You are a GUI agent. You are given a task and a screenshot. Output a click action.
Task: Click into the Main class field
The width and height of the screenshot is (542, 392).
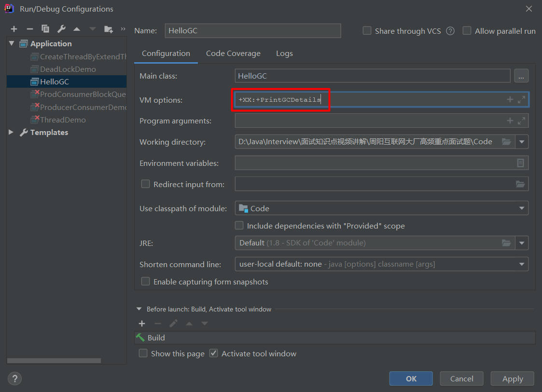tap(373, 76)
